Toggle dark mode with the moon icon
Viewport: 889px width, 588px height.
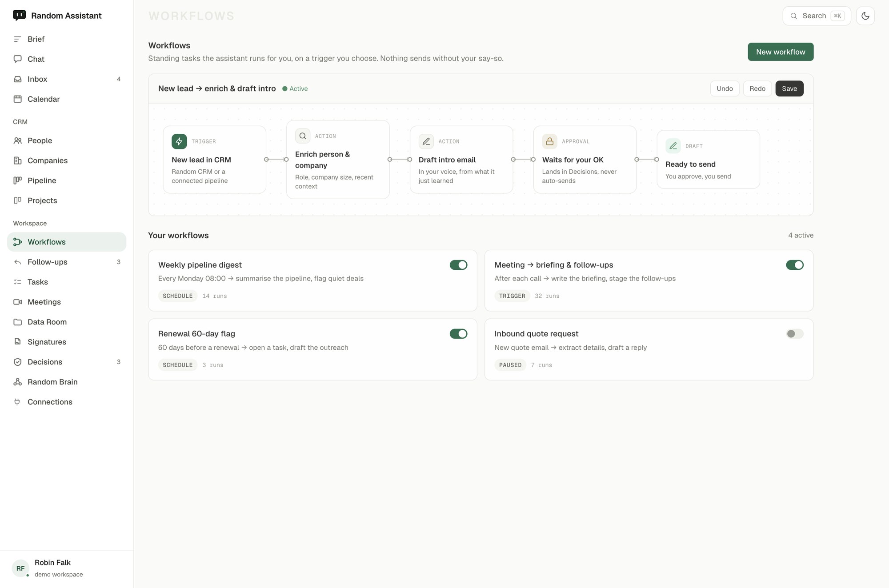(x=865, y=16)
